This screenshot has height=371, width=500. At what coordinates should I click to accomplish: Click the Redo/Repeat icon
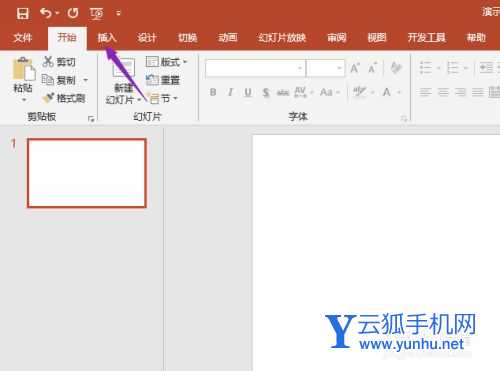(73, 13)
